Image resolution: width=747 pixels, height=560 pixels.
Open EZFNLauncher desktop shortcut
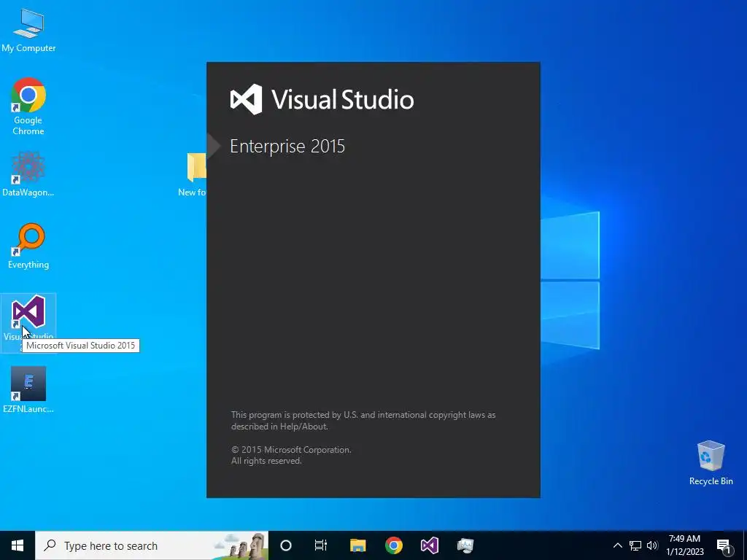point(28,389)
